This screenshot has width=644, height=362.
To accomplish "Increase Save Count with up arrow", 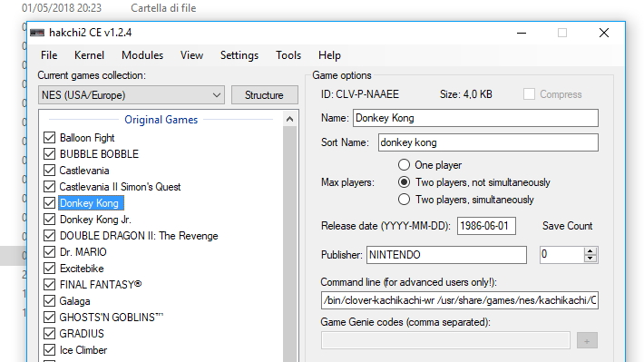I will (590, 251).
